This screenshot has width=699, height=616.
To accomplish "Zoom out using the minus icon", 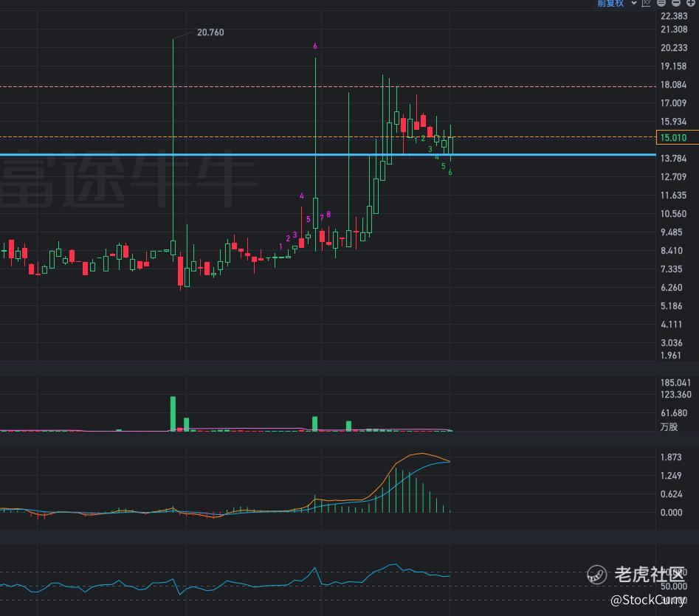I will (x=676, y=3).
